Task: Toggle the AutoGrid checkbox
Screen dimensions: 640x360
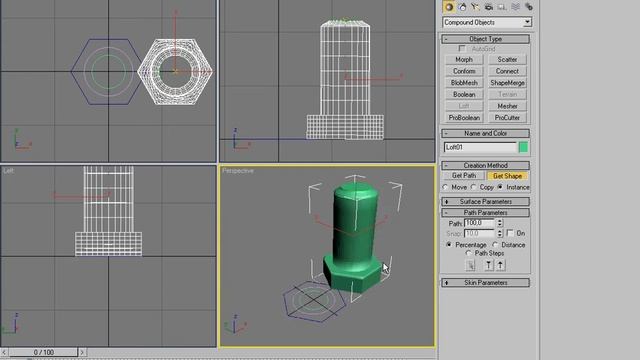Action: pos(462,49)
